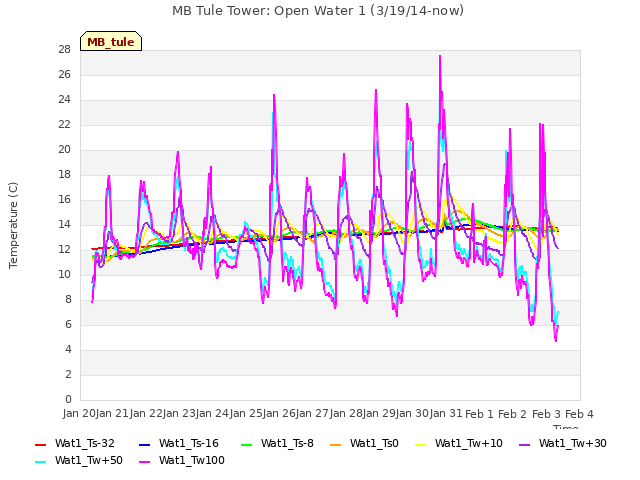The image size is (640, 480).
Task: Click the Wat1_Ts0 legend label
Action: coord(374,443)
